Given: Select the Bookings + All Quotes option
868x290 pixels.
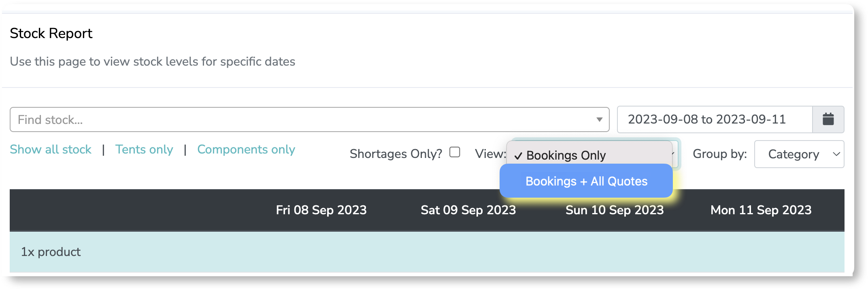Looking at the screenshot, I should click(586, 181).
